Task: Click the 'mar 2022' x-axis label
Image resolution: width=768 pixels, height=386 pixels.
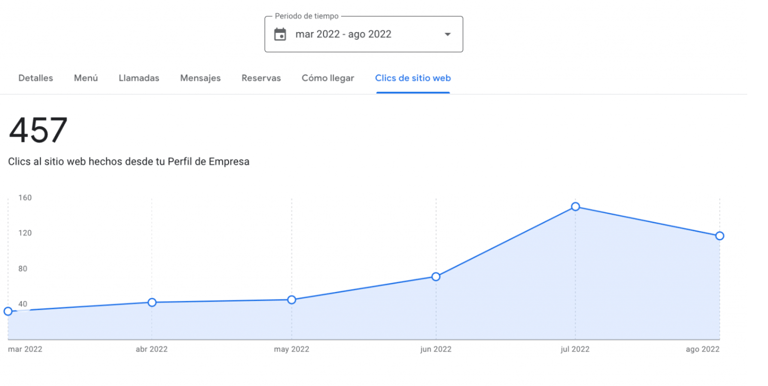Action: coord(25,349)
